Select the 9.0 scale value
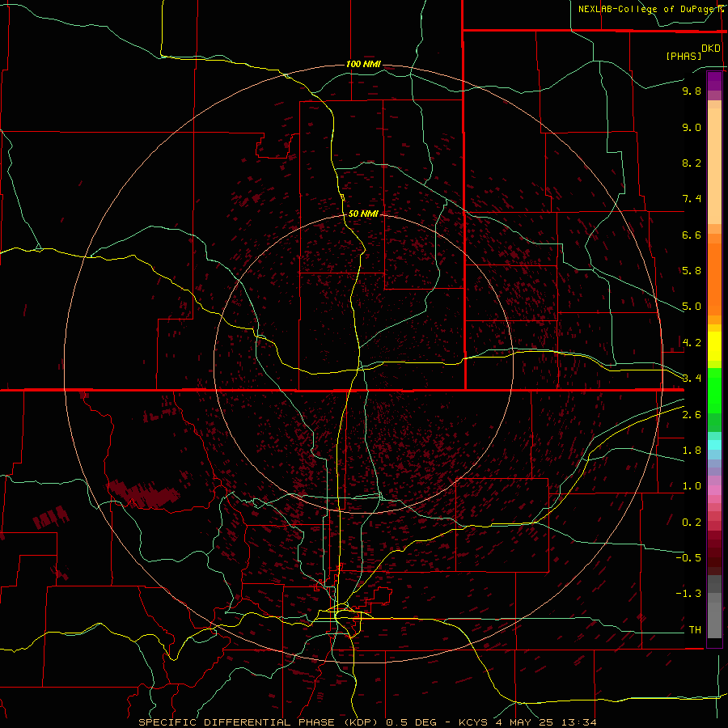The height and width of the screenshot is (728, 728). 692,127
